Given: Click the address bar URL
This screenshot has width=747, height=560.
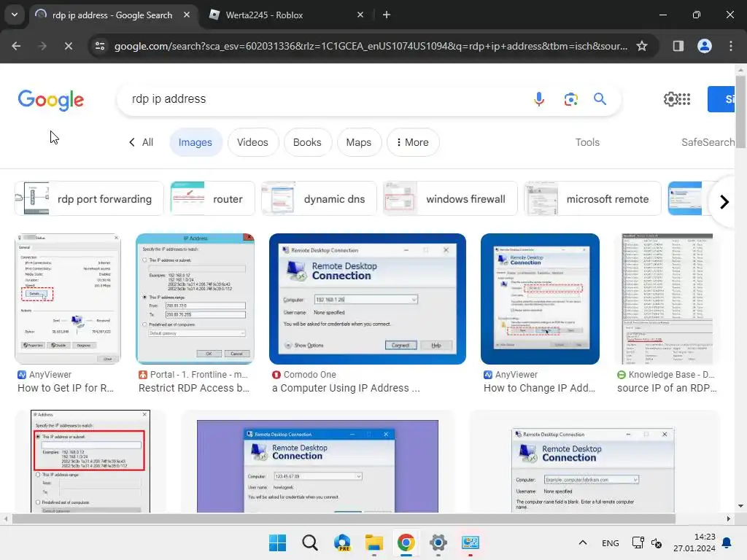Looking at the screenshot, I should pyautogui.click(x=371, y=46).
